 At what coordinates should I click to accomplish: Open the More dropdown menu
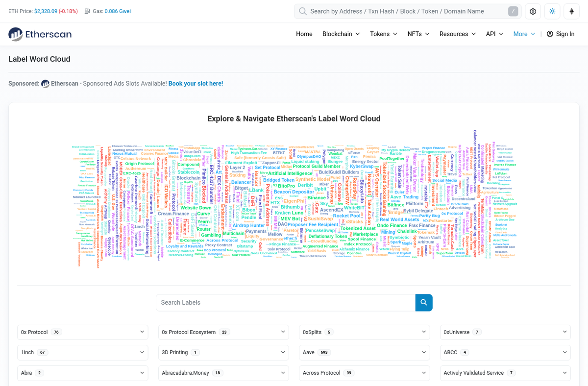524,34
